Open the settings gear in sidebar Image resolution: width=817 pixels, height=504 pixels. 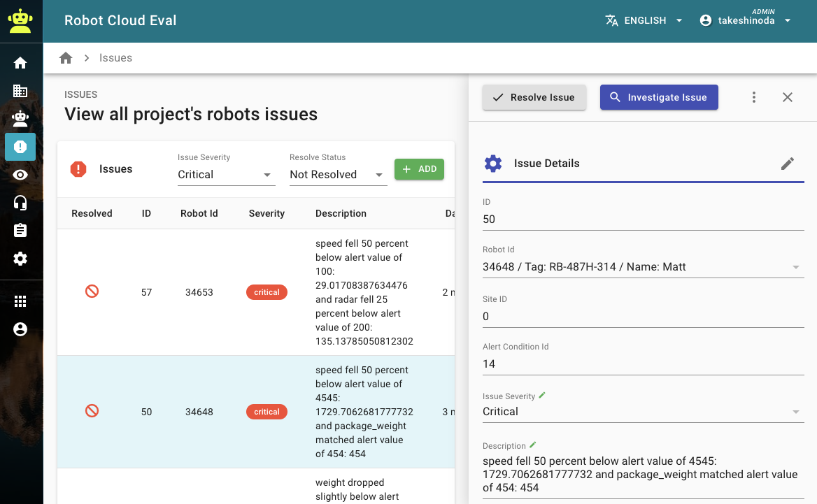[20, 259]
